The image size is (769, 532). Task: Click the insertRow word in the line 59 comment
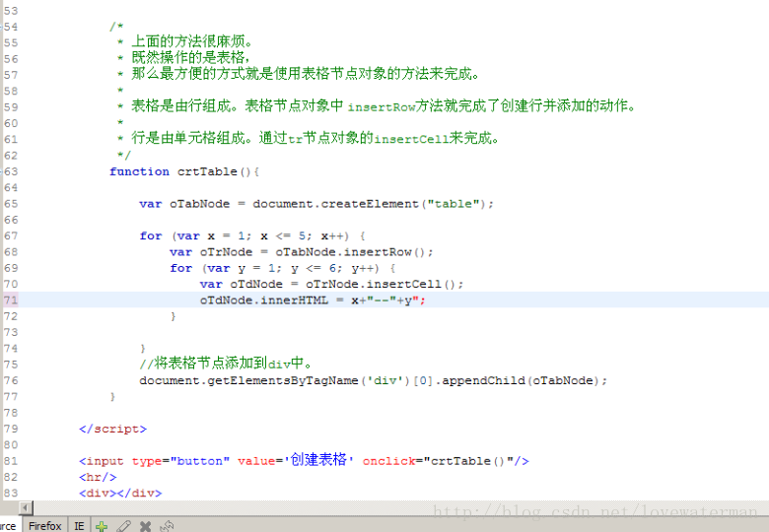(382, 107)
